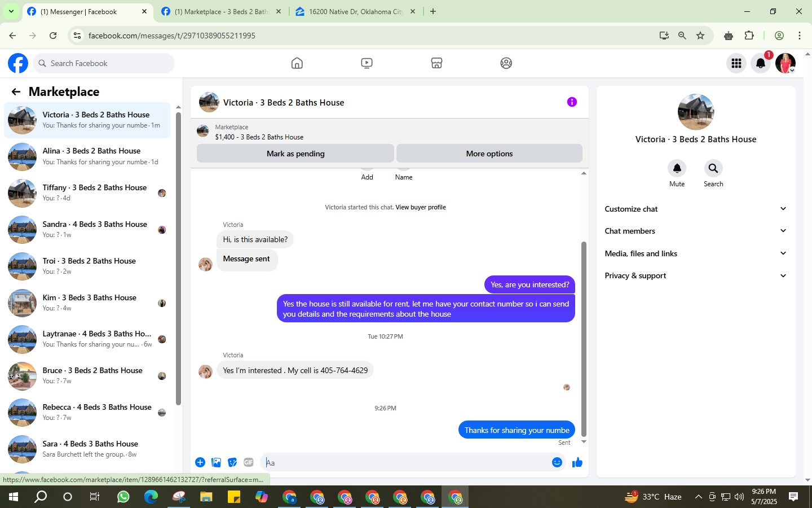Open account profile picture menu
This screenshot has height=508, width=812.
click(785, 63)
